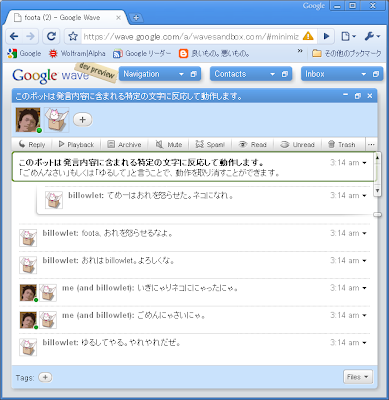Viewport: 389px width, 400px height.
Task: Open the Google bookmark
Action: [24, 53]
